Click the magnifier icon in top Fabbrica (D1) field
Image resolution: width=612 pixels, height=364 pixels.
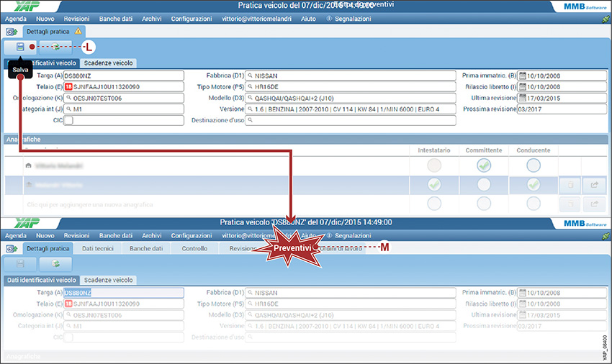tap(250, 76)
